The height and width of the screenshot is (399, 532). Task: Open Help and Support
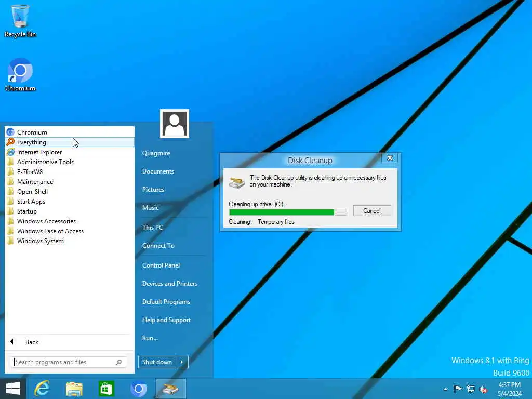pos(167,320)
